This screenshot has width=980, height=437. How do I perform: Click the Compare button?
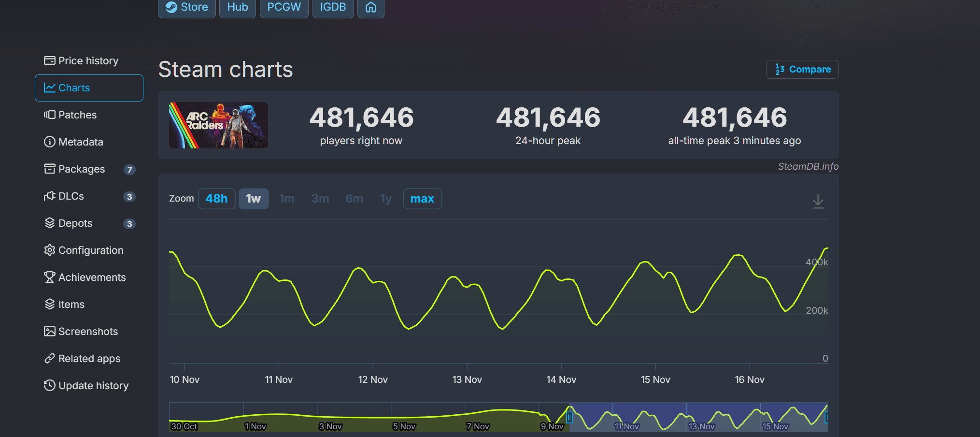point(802,69)
